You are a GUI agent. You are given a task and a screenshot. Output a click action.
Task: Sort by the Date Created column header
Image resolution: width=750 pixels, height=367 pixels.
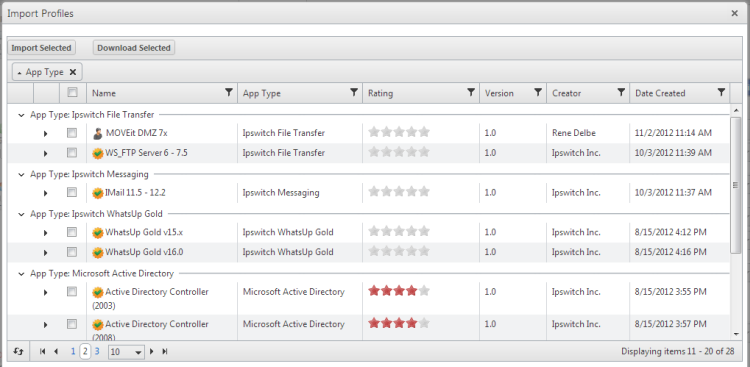(660, 93)
